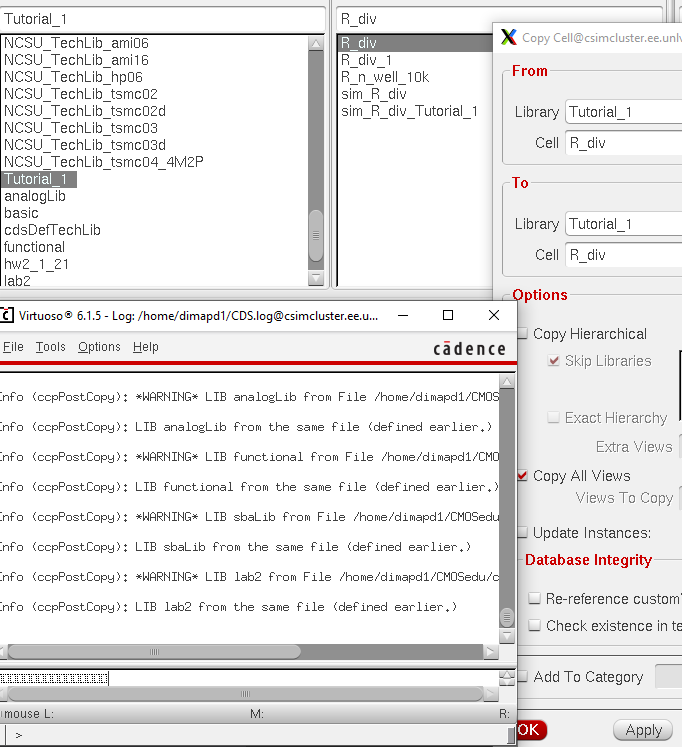Enable the Update Instances checkbox
Screen dimensions: 682x747
[522, 533]
